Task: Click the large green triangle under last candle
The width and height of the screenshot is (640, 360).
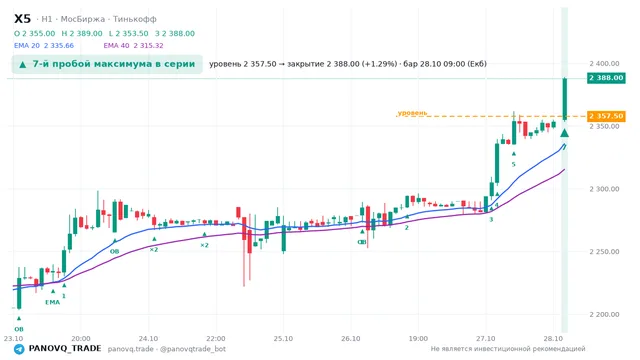Action: coord(564,133)
